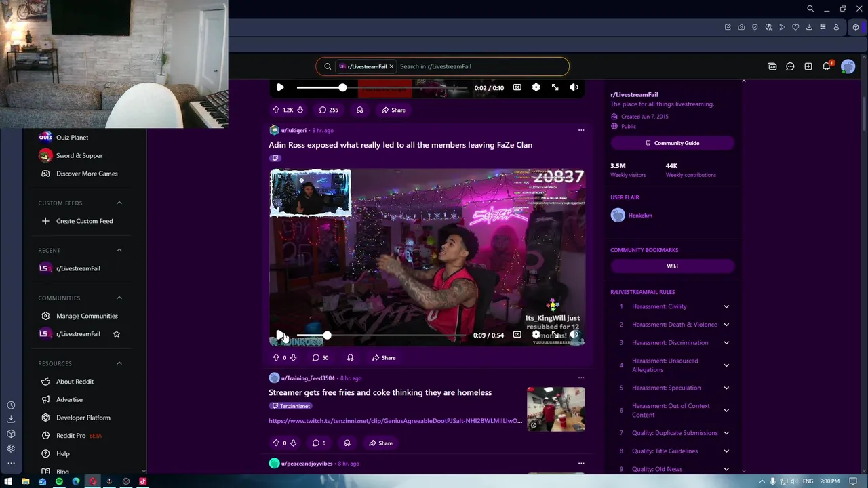Share the Adin Ross FaZe Clan post

[x=383, y=357]
